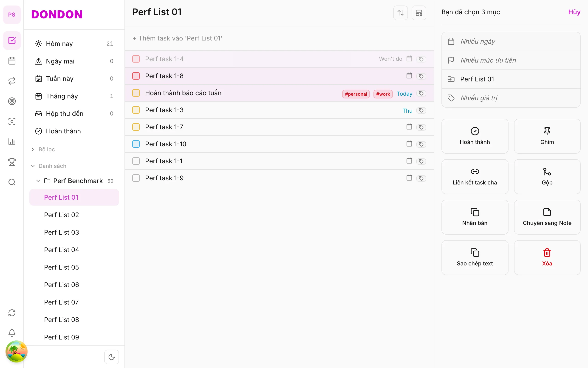588x368 pixels.
Task: Open notifications bell icon
Action: coord(12,333)
